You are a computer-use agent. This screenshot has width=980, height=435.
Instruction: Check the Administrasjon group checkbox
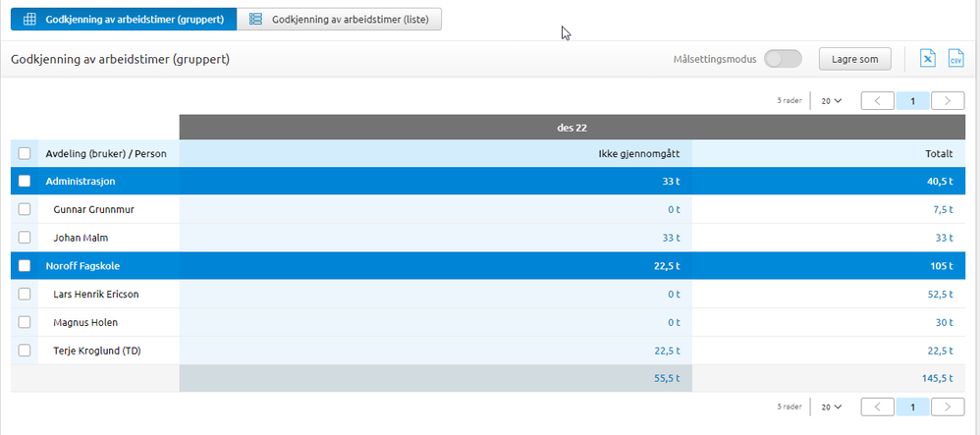tap(25, 182)
